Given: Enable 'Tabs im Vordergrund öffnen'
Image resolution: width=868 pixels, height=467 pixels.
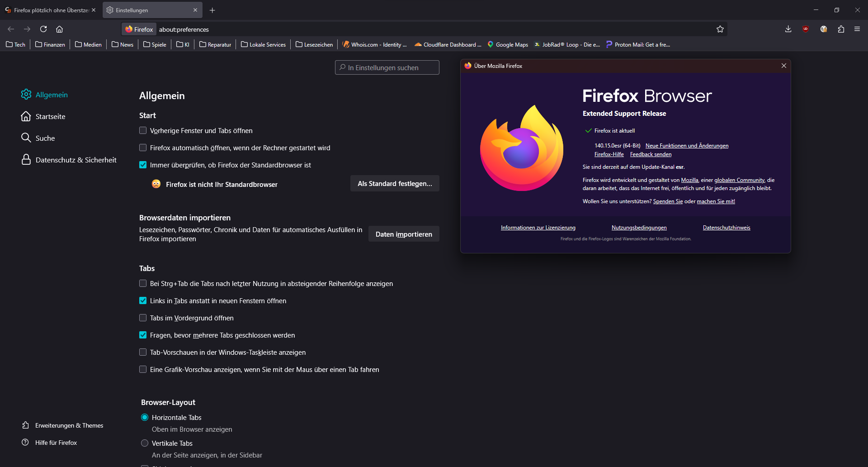Looking at the screenshot, I should (143, 318).
